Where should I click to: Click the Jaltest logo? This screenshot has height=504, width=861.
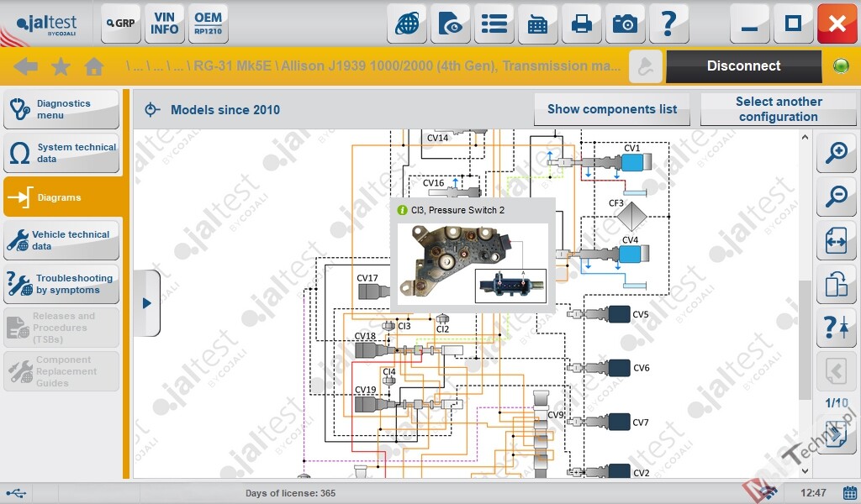(46, 24)
